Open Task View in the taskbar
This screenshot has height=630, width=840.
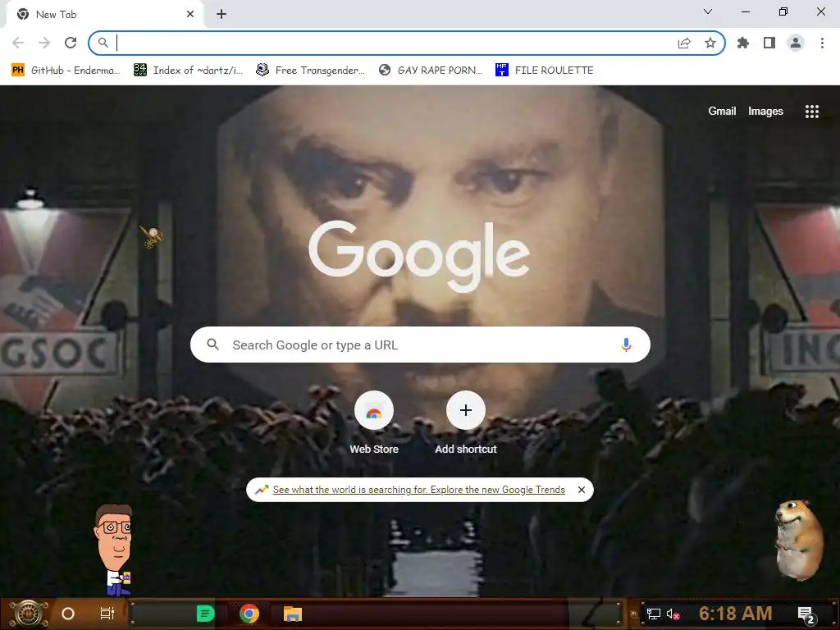pos(107,614)
